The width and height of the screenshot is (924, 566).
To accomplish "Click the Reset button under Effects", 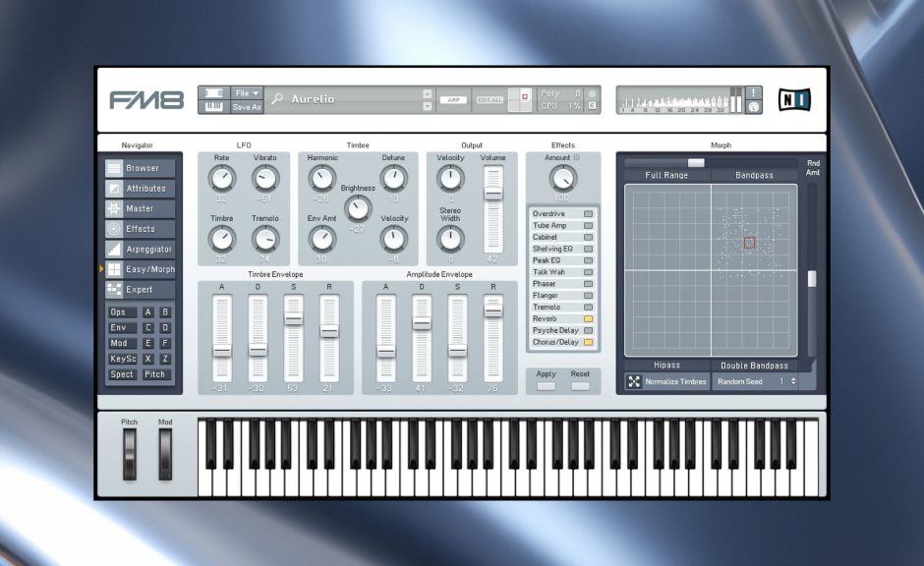I will pyautogui.click(x=580, y=386).
